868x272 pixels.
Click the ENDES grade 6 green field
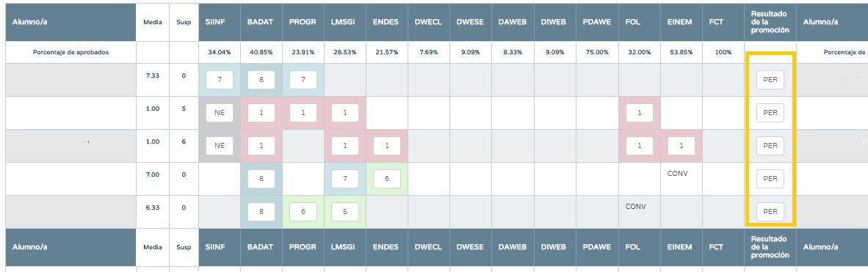387,179
